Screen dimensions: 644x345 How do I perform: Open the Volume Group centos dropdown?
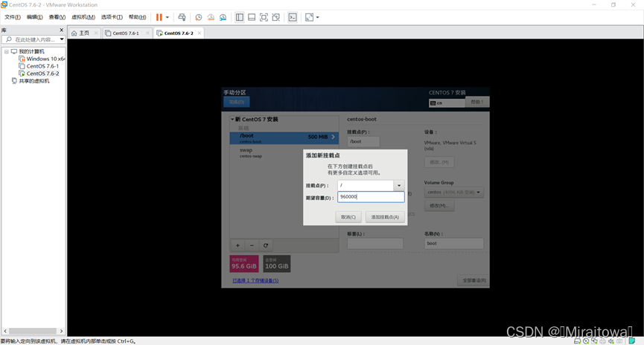coord(454,192)
